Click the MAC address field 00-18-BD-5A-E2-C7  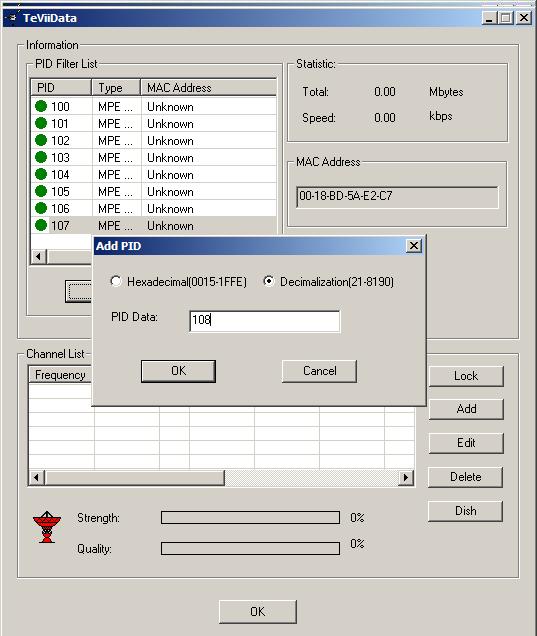[x=397, y=197]
